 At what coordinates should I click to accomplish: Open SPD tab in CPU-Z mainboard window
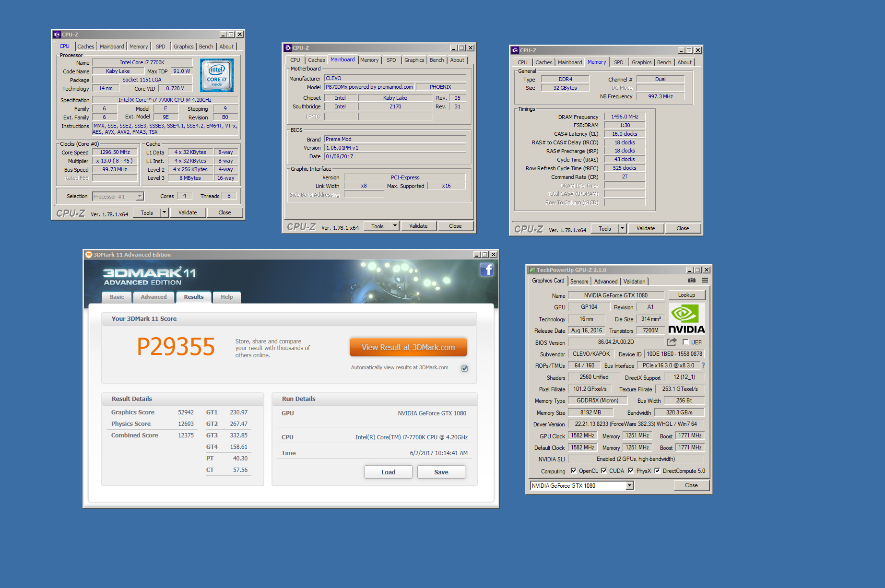[391, 60]
